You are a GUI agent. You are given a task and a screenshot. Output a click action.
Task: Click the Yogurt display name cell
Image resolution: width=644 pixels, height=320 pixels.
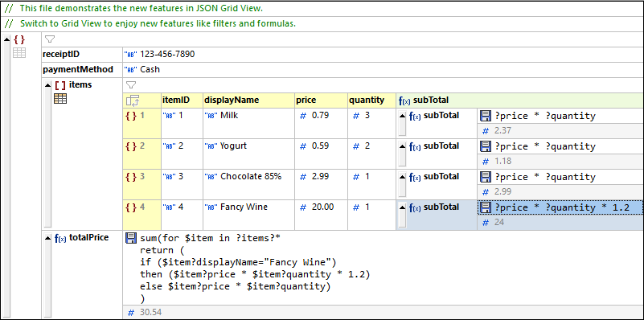(248, 154)
